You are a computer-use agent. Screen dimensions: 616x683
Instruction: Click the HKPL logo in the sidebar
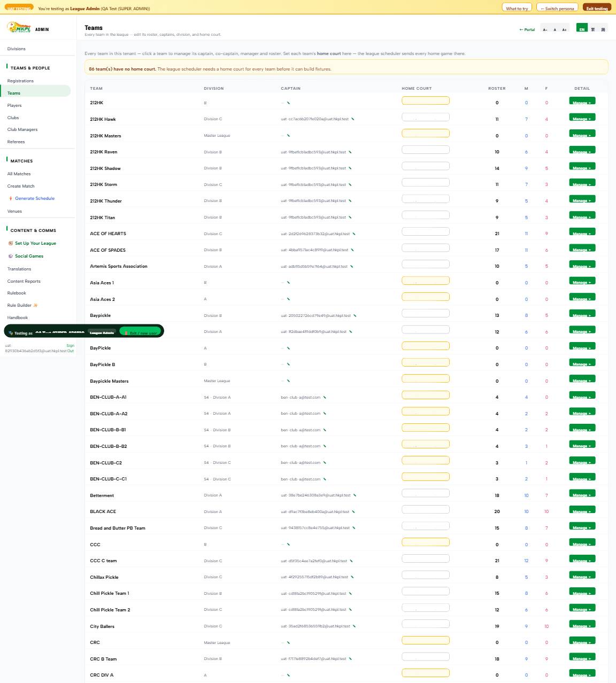coord(19,27)
